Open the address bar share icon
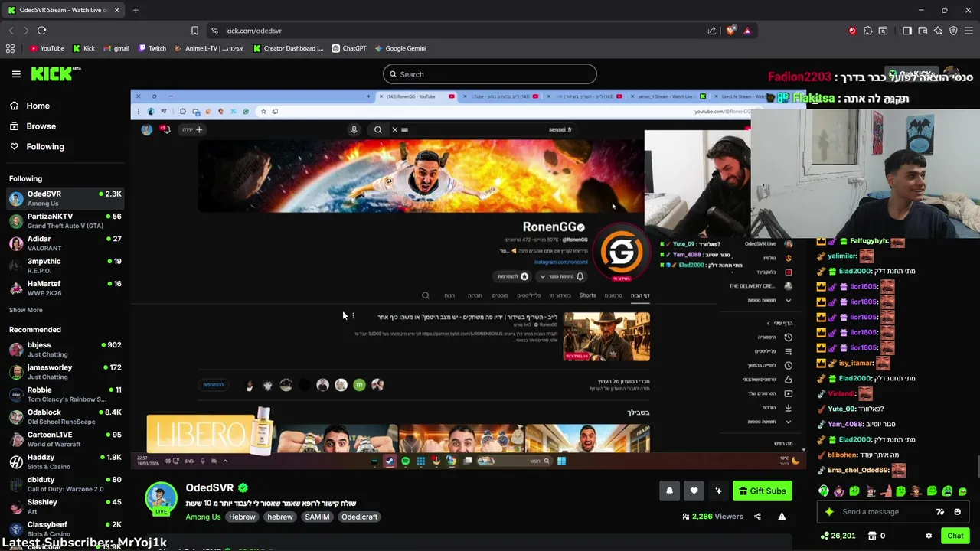This screenshot has width=980, height=551. pyautogui.click(x=712, y=31)
